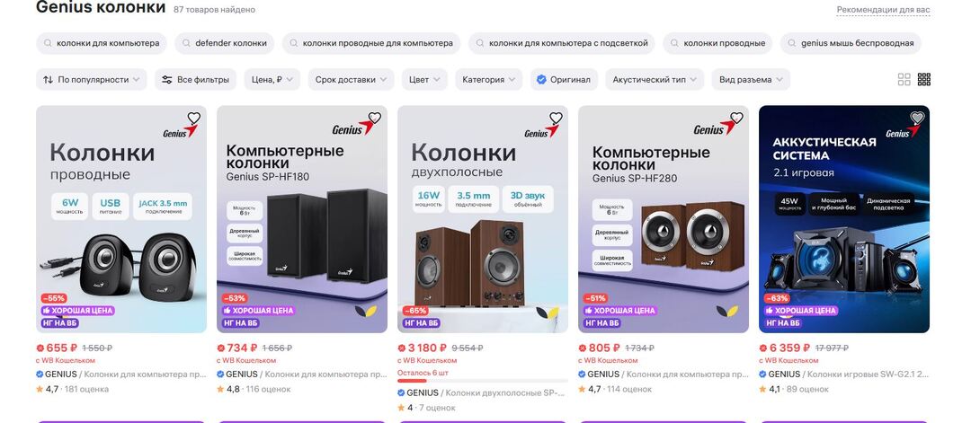The height and width of the screenshot is (423, 980).
Task: Expand the По популярности sort dropdown
Action: (91, 79)
